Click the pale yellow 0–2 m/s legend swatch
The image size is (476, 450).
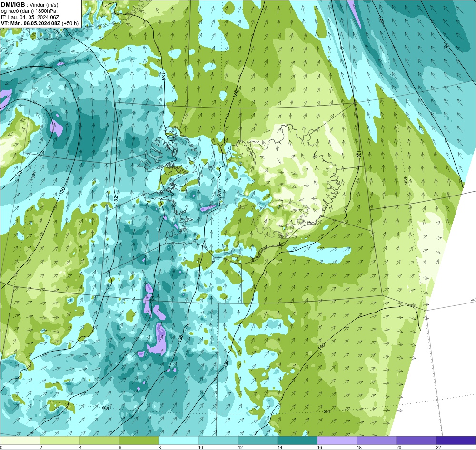pyautogui.click(x=20, y=440)
